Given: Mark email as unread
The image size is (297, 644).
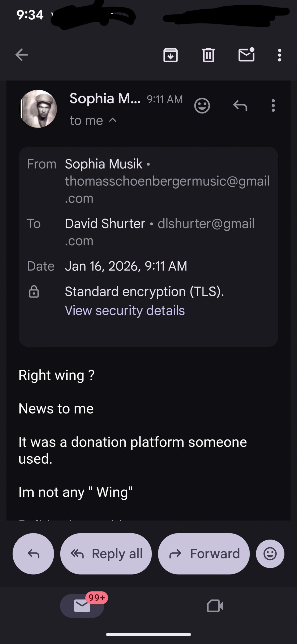Looking at the screenshot, I should coord(246,54).
